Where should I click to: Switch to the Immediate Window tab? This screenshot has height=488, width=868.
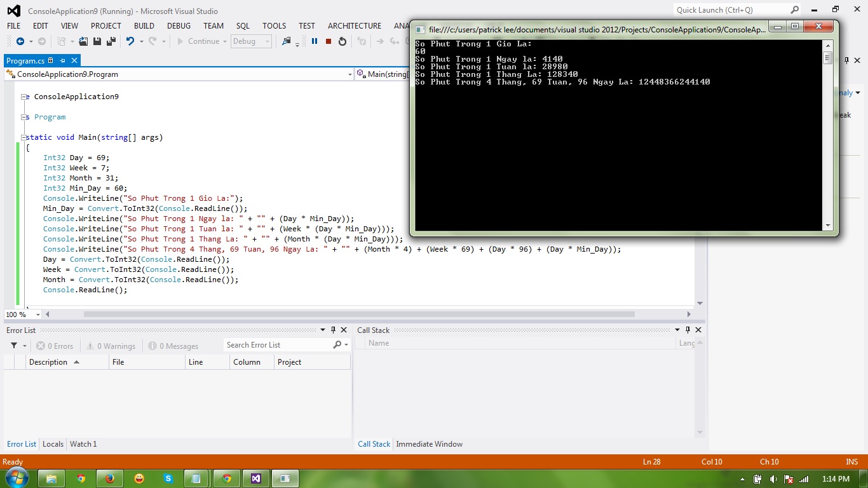[x=429, y=444]
